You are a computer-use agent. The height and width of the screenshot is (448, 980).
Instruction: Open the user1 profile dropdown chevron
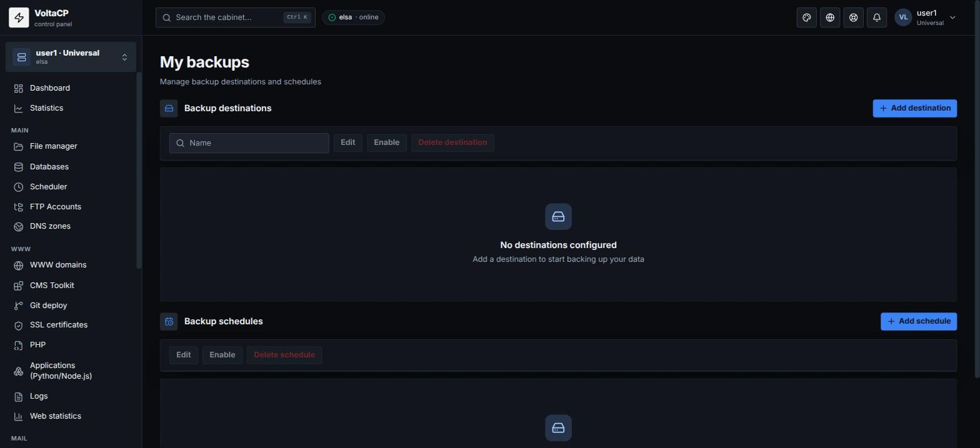[x=952, y=17]
